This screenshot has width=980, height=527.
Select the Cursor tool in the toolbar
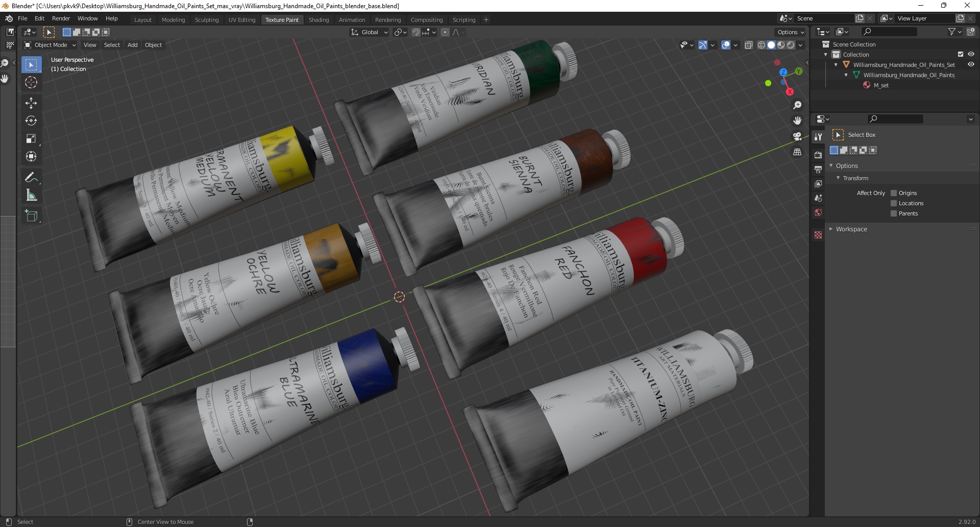pos(31,82)
